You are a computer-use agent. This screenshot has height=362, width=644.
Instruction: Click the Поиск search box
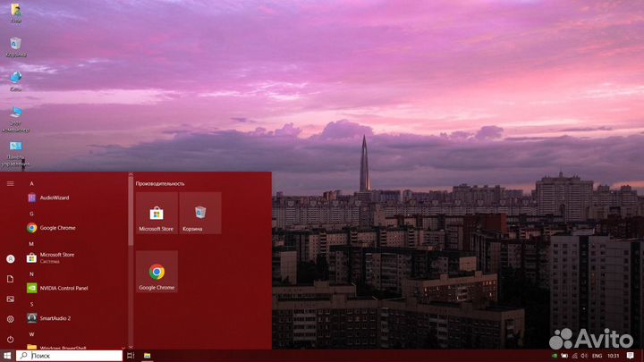click(69, 356)
